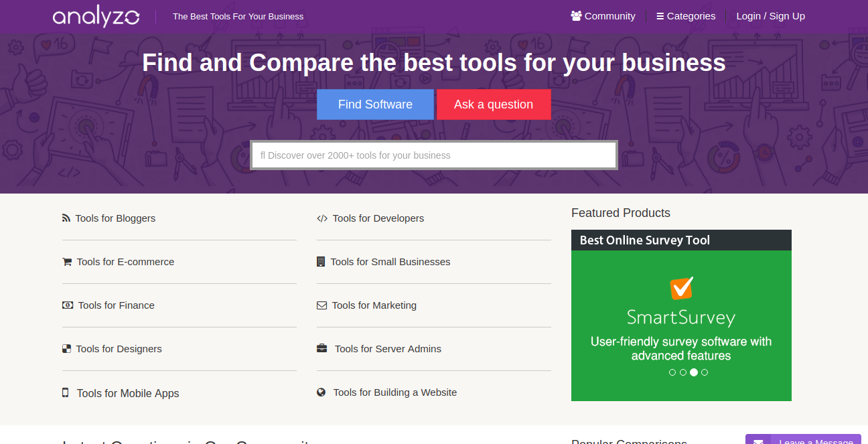Click the Find Software button
The width and height of the screenshot is (868, 444).
point(375,104)
